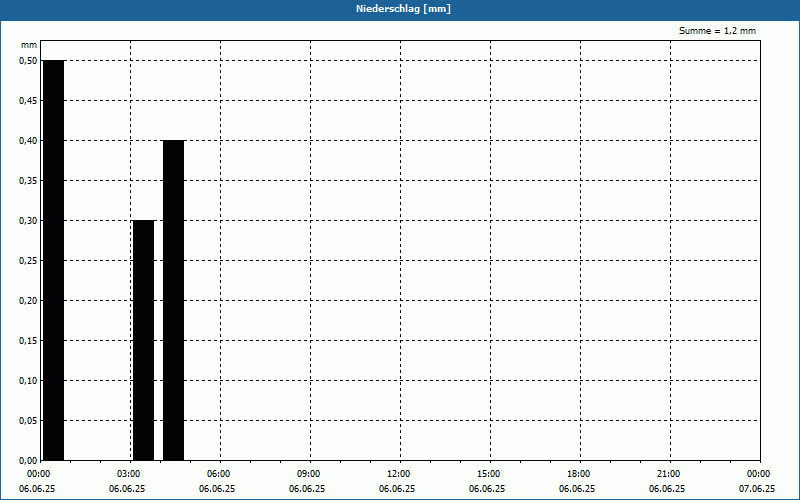
Task: Click y-axis value 0,00
Action: [28, 460]
